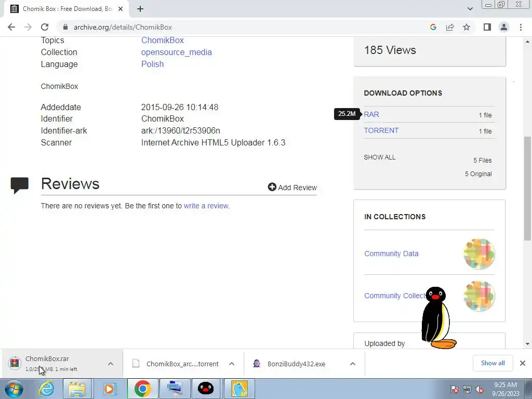Image resolution: width=532 pixels, height=399 pixels.
Task: Open the Polish language link
Action: 152,64
